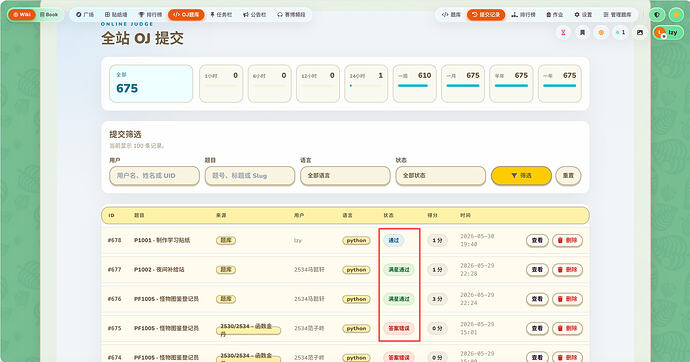The image size is (690, 362).
Task: Click user 2534 name in row #676
Action: pyautogui.click(x=309, y=299)
